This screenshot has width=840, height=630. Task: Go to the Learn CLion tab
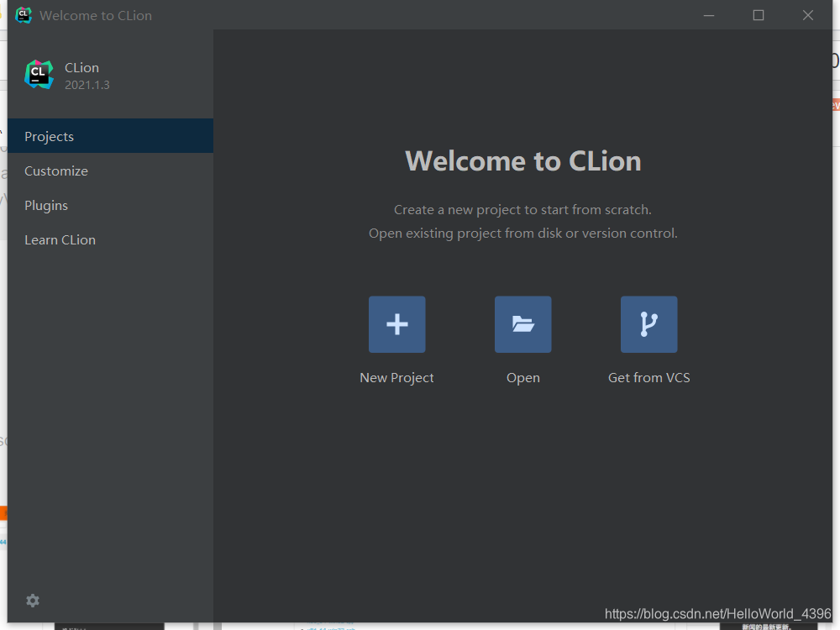pos(110,239)
